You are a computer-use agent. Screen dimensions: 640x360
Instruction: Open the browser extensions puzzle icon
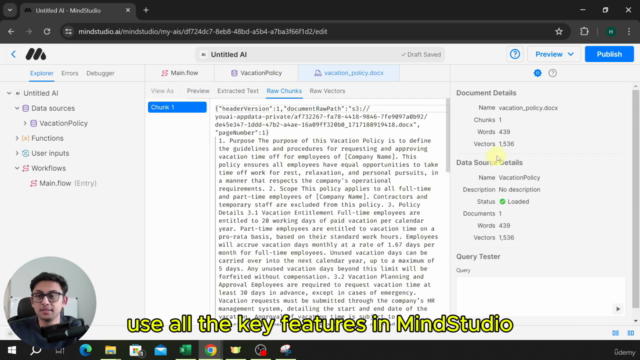point(584,31)
